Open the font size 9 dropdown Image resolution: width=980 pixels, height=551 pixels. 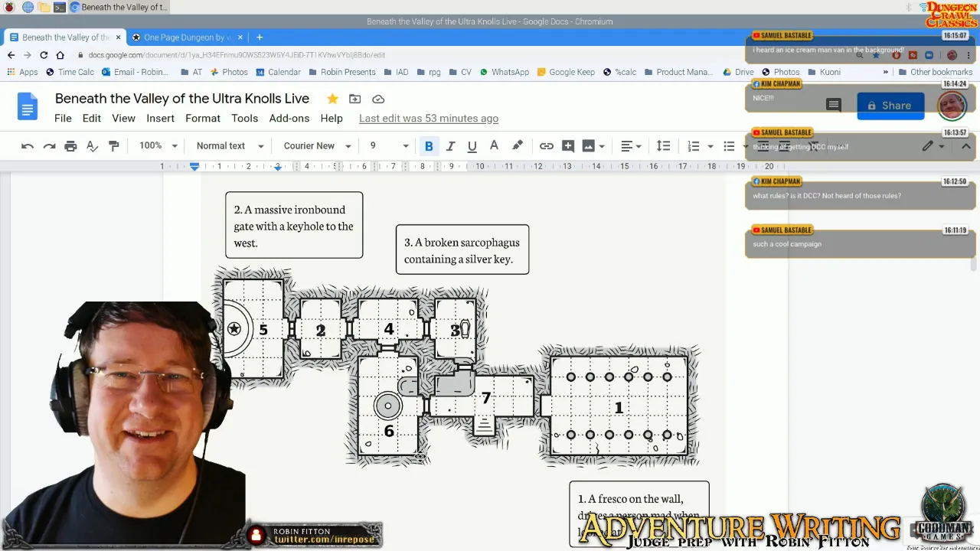[x=389, y=145]
